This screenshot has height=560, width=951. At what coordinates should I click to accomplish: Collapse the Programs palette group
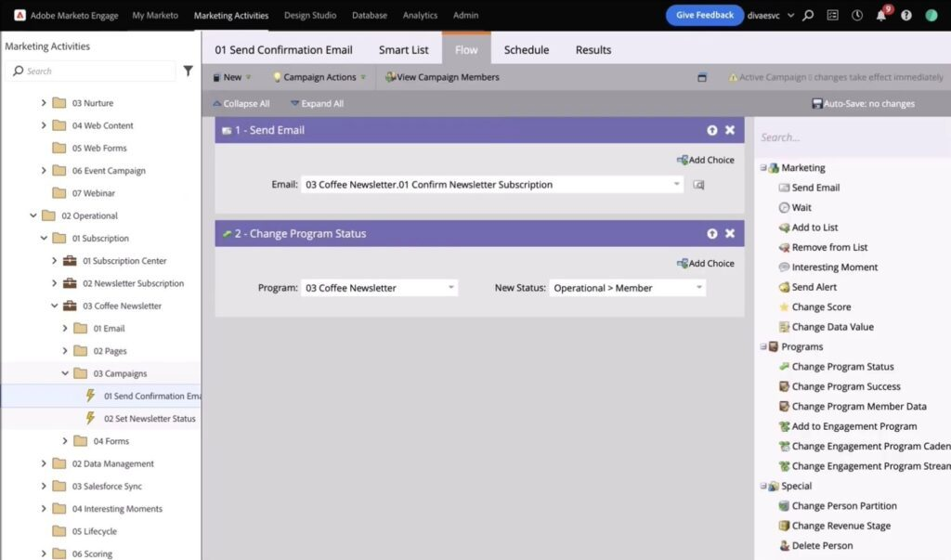[x=763, y=346]
